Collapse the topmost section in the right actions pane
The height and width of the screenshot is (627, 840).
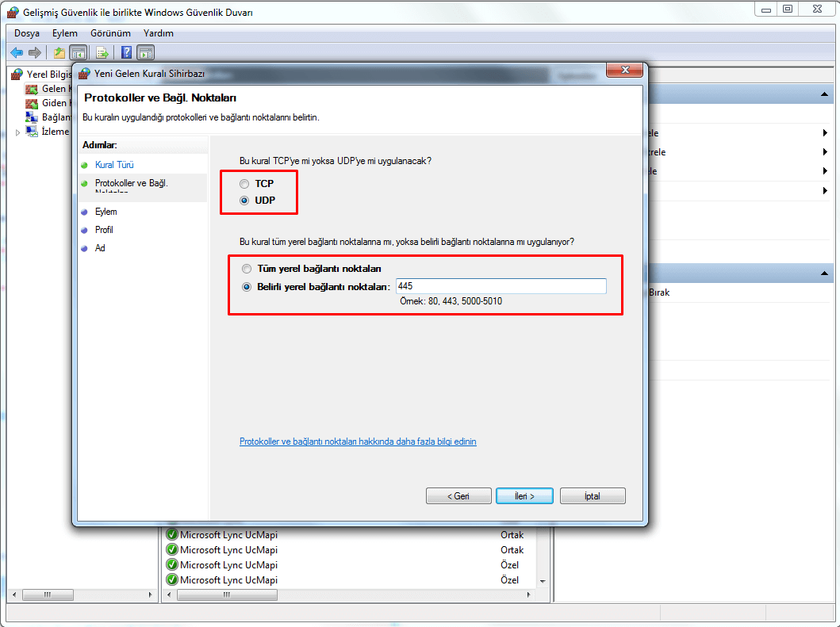click(825, 95)
